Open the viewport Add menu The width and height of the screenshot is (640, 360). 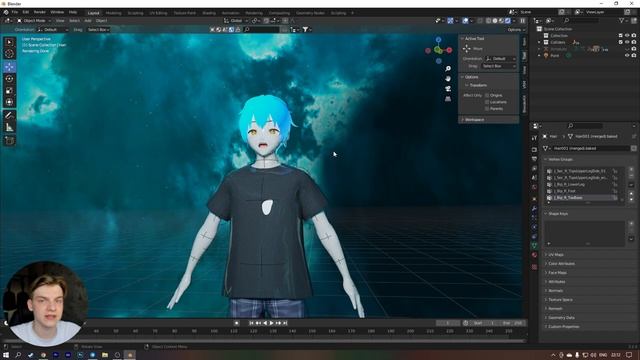click(x=88, y=20)
